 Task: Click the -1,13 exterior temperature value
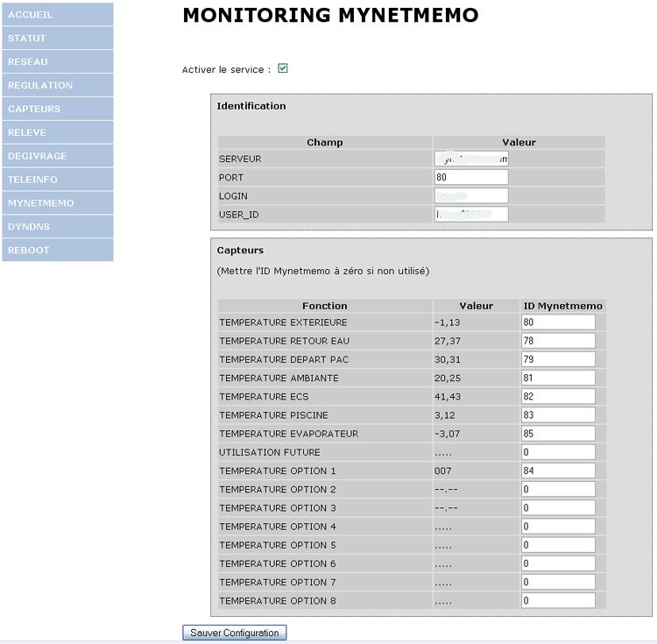(447, 322)
